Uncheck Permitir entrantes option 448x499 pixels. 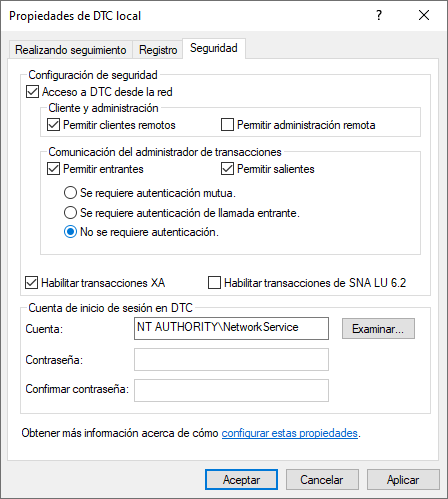(x=53, y=169)
